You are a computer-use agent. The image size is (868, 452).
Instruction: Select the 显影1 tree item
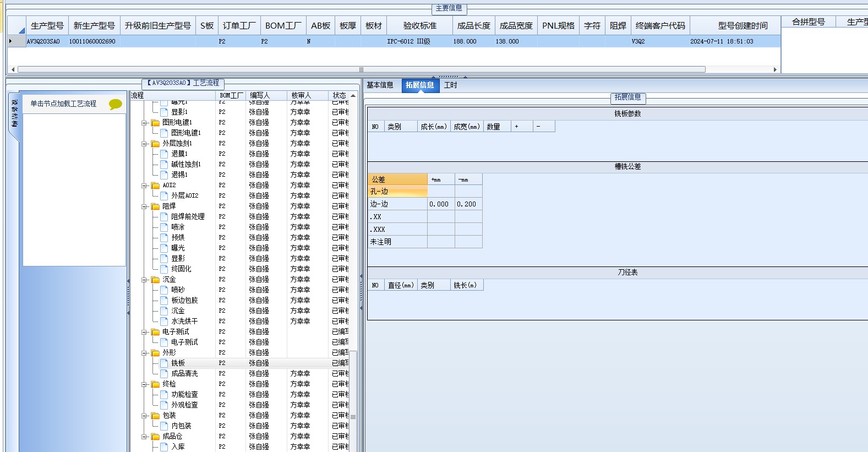click(179, 112)
